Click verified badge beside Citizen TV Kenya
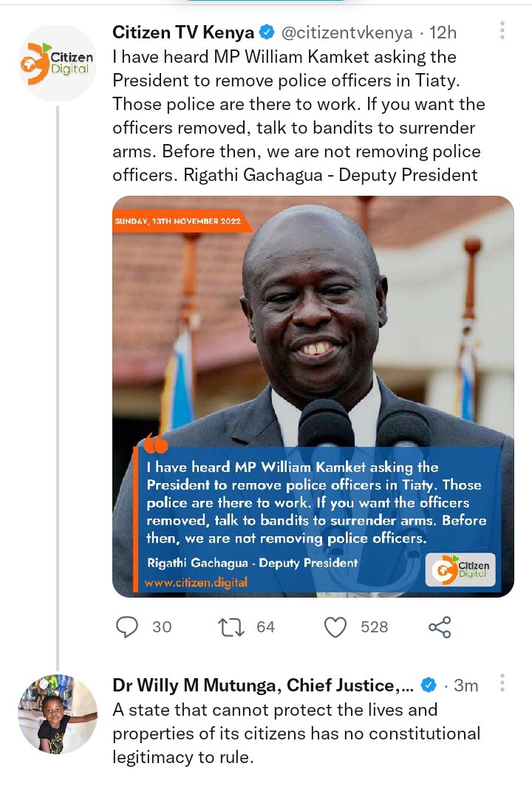532x786 pixels. pos(267,33)
